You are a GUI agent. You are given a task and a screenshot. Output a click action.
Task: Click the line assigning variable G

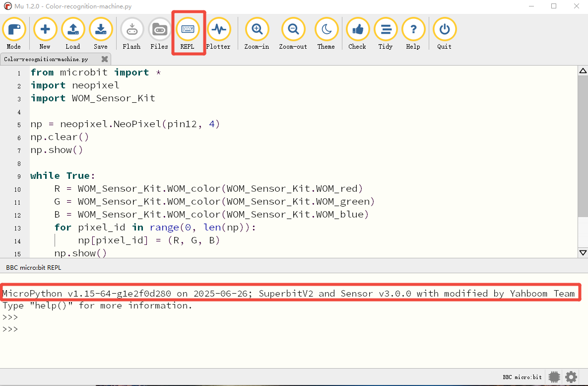[214, 202]
